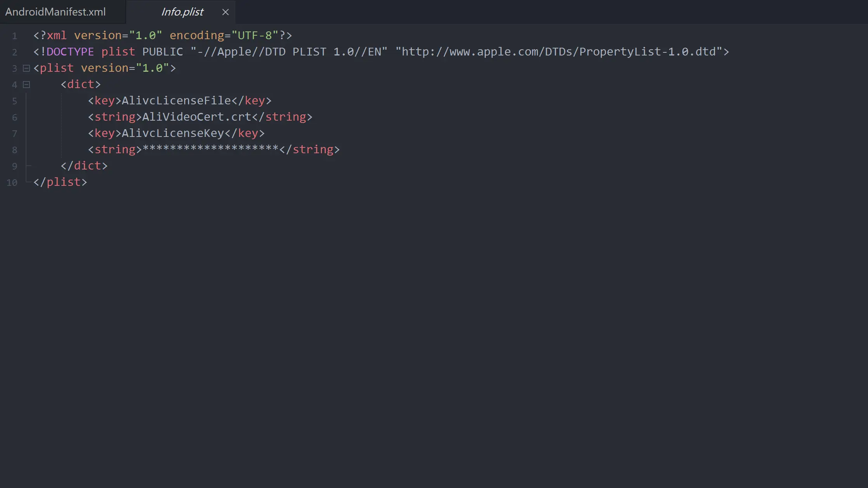Viewport: 868px width, 488px height.
Task: Click the AlivcLicenseKey key text
Action: pos(173,133)
